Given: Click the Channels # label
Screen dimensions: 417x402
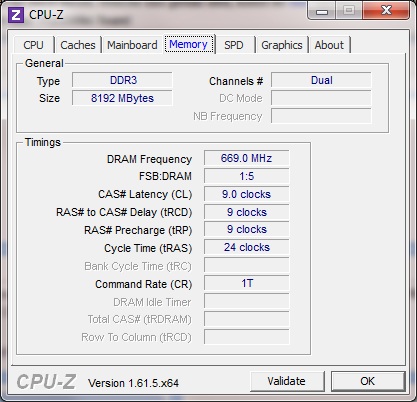Looking at the screenshot, I should 236,81.
